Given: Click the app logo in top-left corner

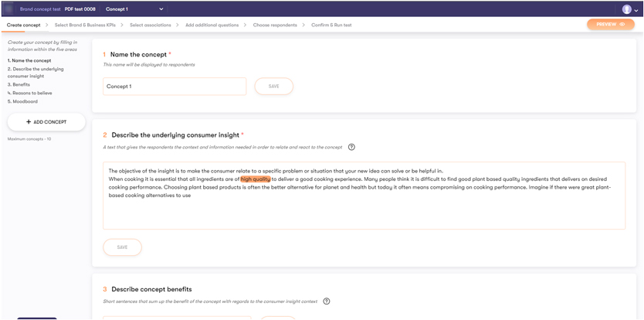Looking at the screenshot, I should coord(9,9).
